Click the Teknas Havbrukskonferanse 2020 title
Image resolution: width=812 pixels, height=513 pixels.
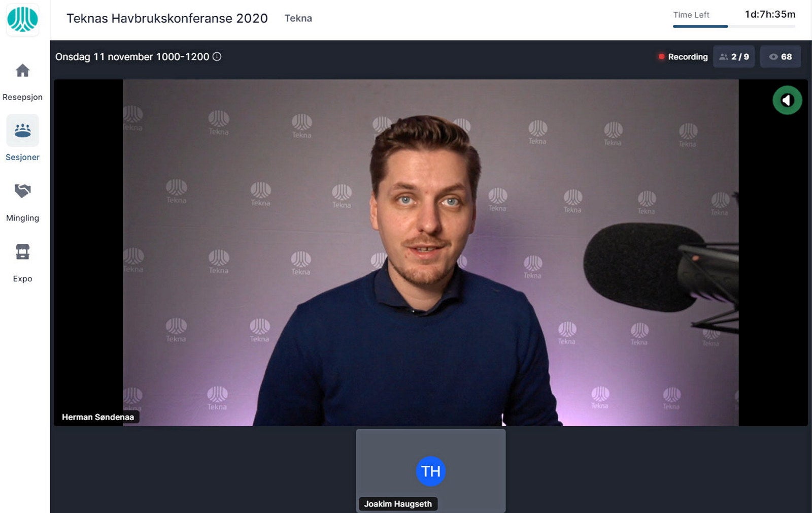[167, 18]
